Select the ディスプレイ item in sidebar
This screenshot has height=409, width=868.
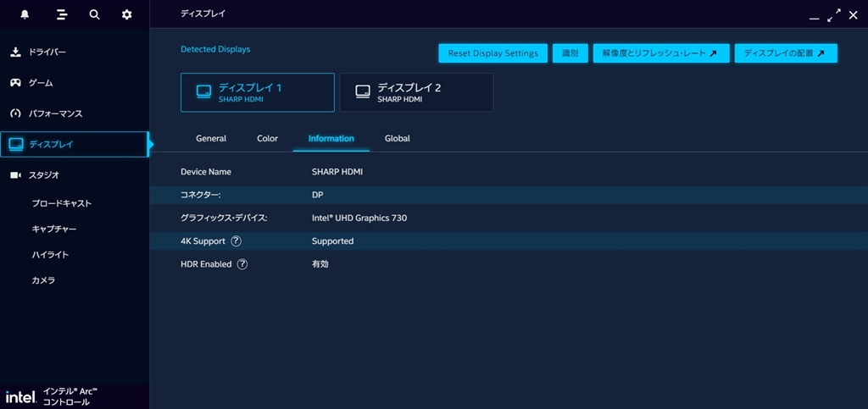pos(75,144)
